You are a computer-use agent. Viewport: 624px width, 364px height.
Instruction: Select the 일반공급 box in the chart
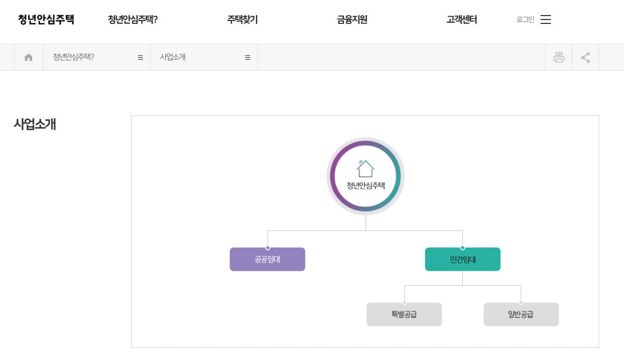[521, 314]
